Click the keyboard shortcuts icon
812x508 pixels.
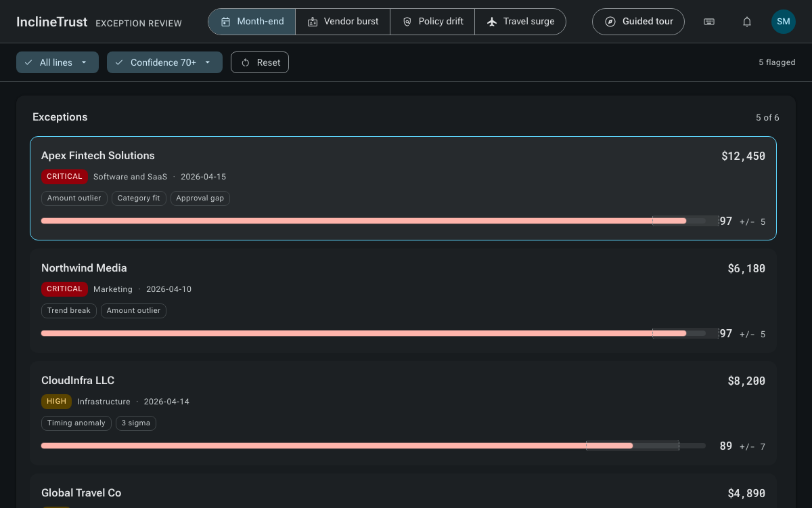click(709, 22)
